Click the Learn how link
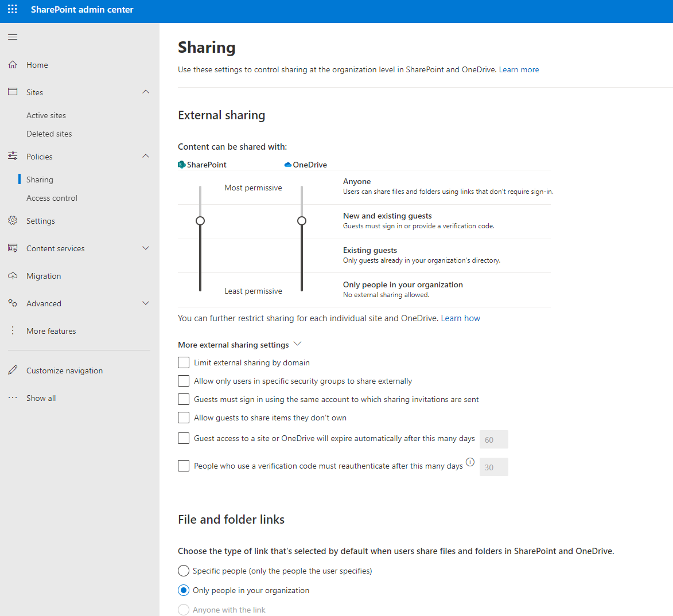The image size is (673, 616). click(x=461, y=318)
